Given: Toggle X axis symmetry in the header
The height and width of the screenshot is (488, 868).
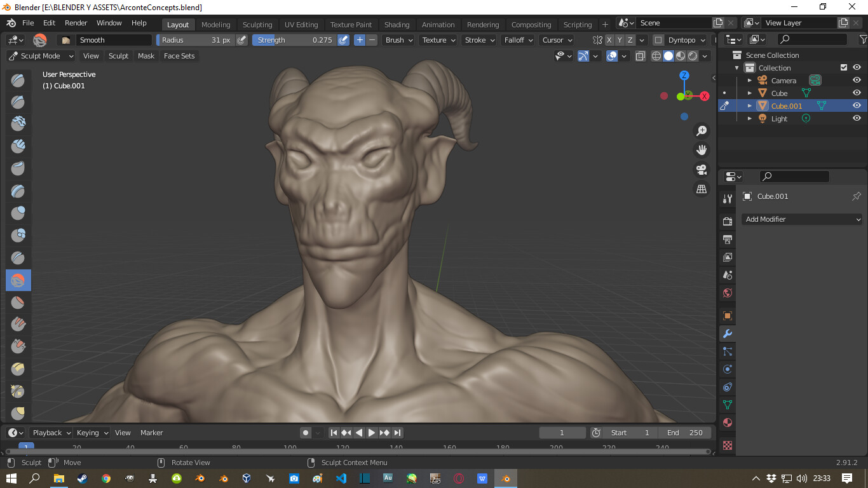Looking at the screenshot, I should point(609,39).
